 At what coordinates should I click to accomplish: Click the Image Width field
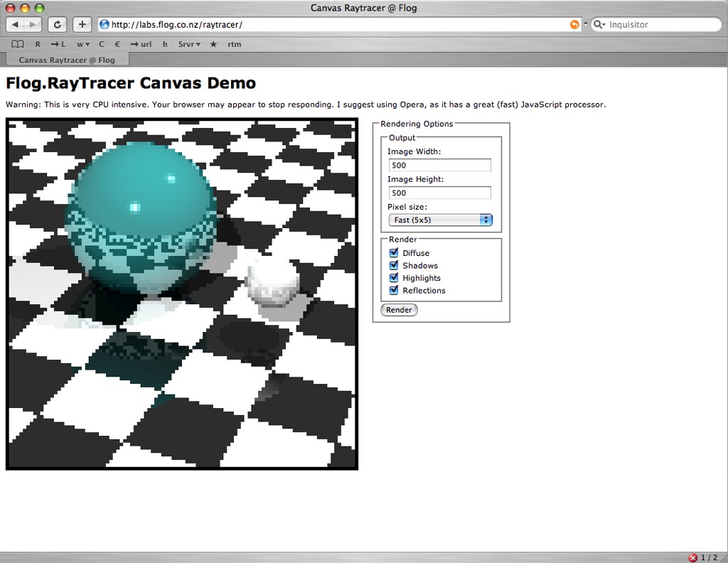439,165
